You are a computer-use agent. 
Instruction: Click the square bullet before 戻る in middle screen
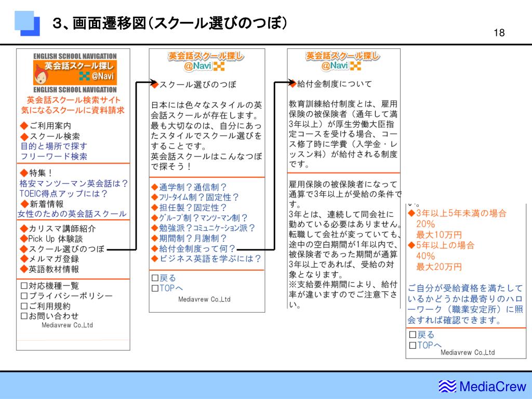155,278
